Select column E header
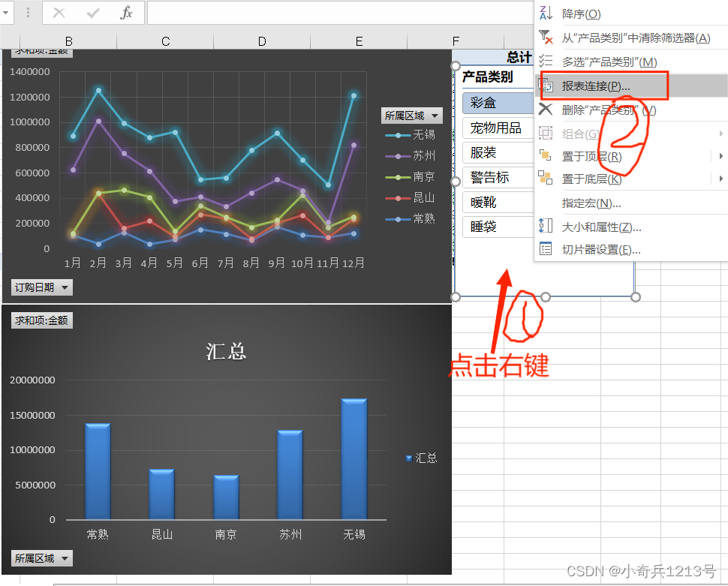The width and height of the screenshot is (728, 586). 359,41
